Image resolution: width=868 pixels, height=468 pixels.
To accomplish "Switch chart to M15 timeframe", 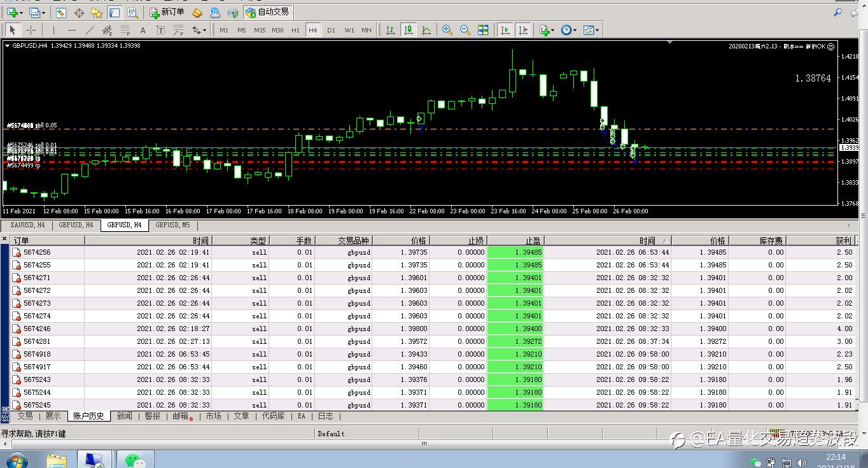I will tap(260, 30).
